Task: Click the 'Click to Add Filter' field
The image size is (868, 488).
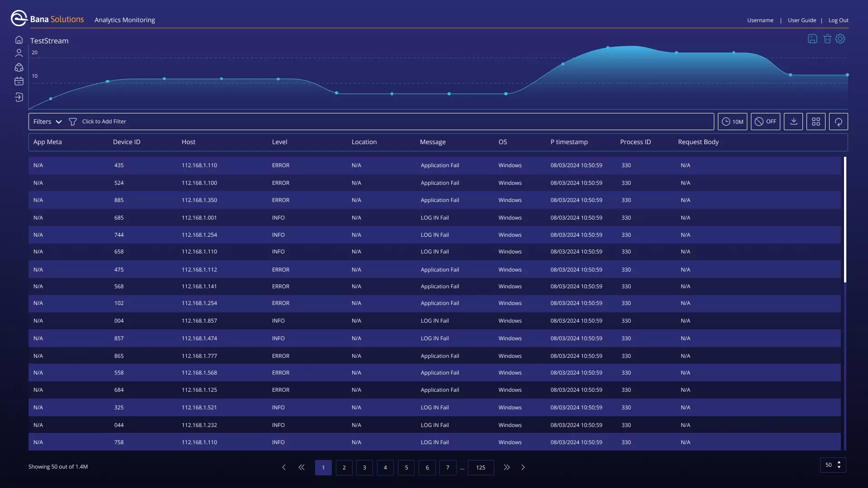Action: [104, 122]
